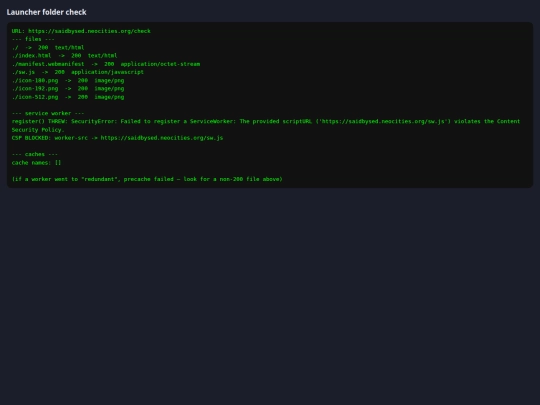Select the URL line with saidbysed.neocities.org/check
540x405 pixels.
pyautogui.click(x=81, y=31)
